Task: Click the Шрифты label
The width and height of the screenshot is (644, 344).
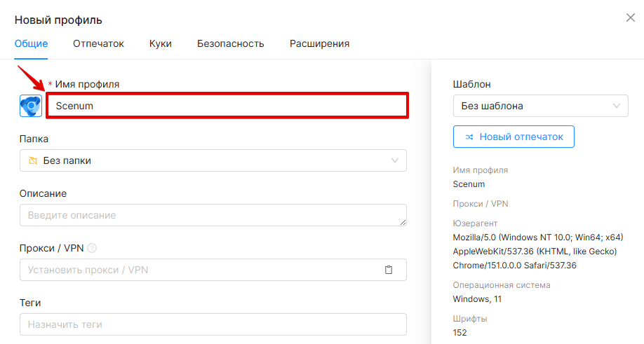Action: coord(470,319)
